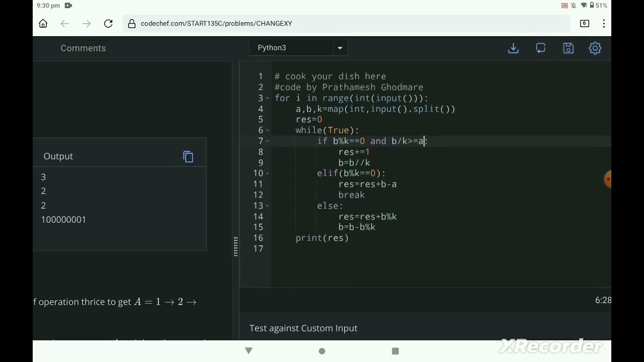This screenshot has height=362, width=644.
Task: Collapse the while loop at line 6
Action: pyautogui.click(x=268, y=130)
